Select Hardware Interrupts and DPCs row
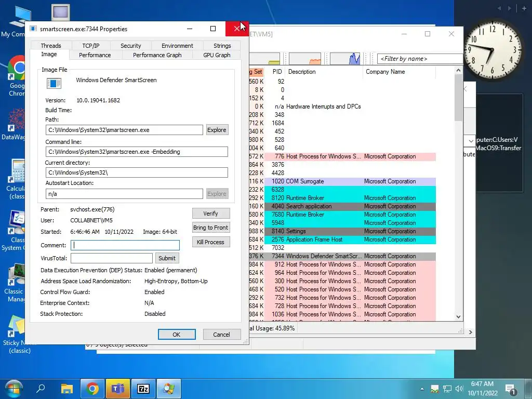532x399 pixels. 342,107
